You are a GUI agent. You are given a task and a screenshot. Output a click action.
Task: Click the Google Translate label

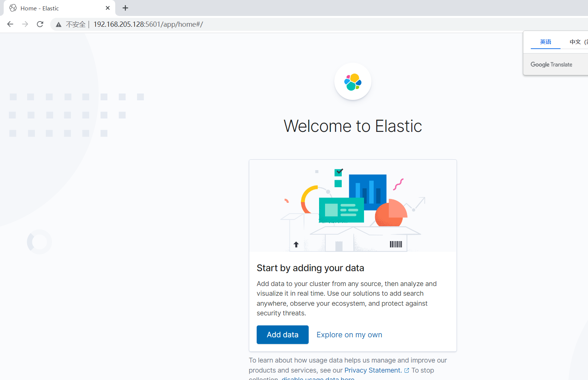(x=551, y=65)
